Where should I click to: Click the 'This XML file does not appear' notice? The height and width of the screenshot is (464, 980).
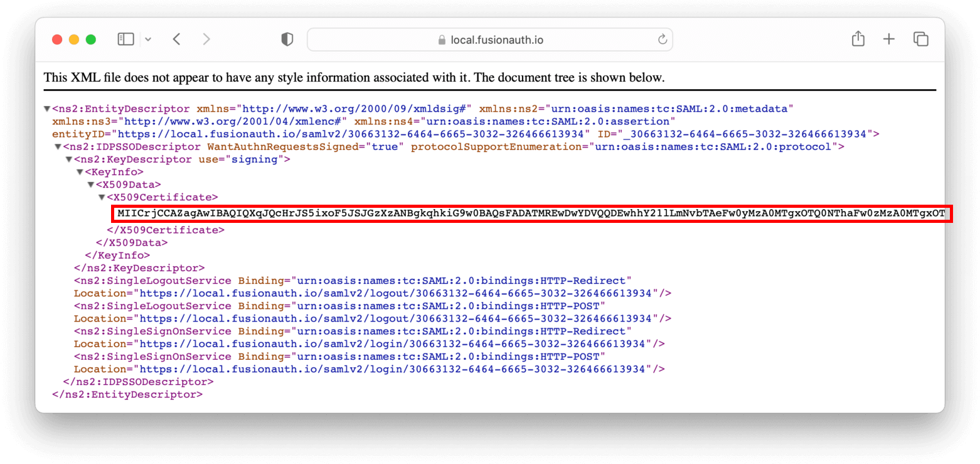point(353,78)
